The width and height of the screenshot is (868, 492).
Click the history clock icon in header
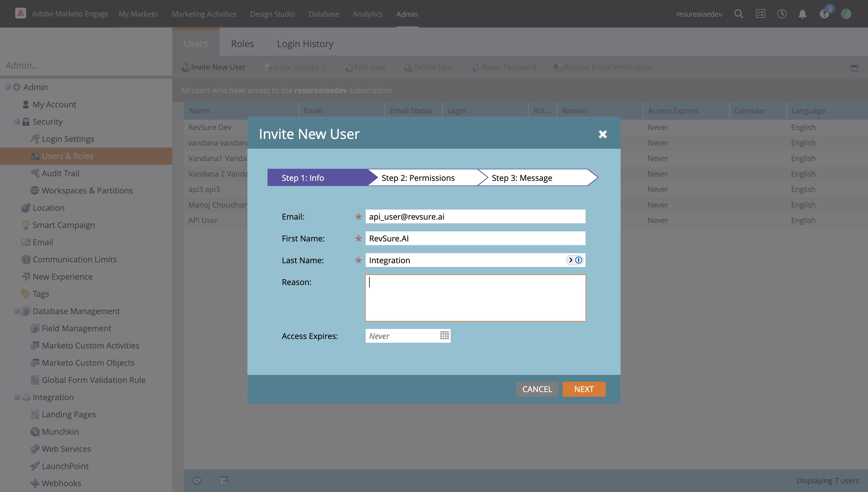(782, 14)
